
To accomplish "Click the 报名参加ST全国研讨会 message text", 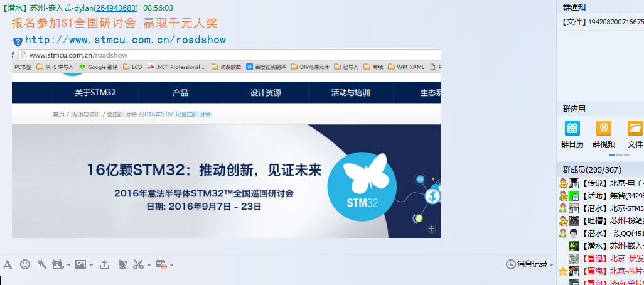I will (x=115, y=23).
